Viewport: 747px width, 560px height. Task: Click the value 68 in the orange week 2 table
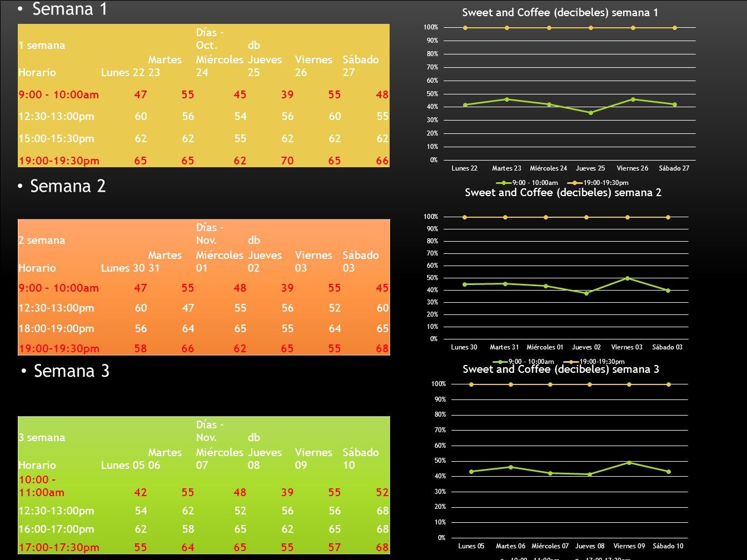point(382,348)
